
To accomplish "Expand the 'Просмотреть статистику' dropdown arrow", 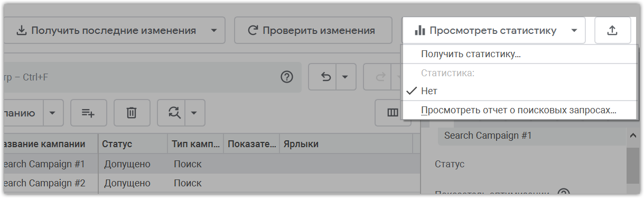I will tap(574, 31).
